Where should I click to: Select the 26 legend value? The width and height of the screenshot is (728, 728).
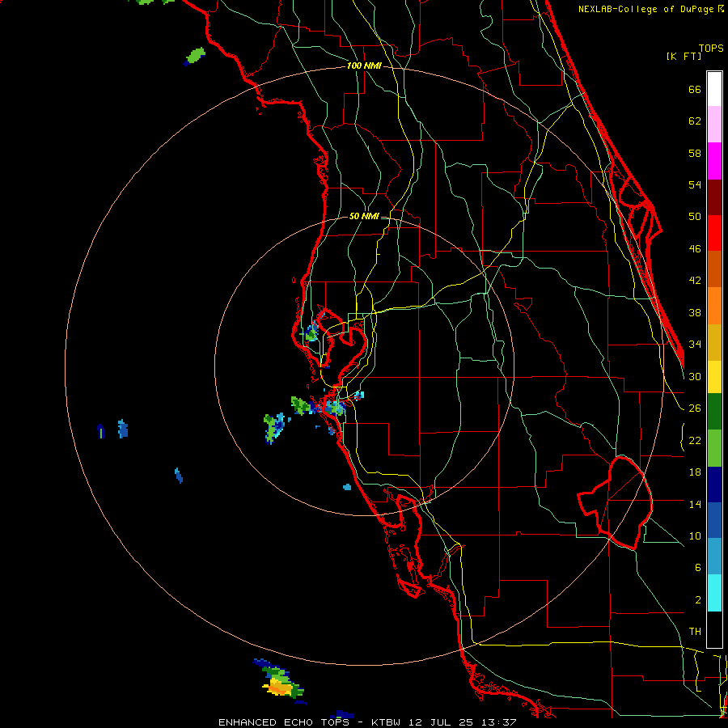point(695,408)
